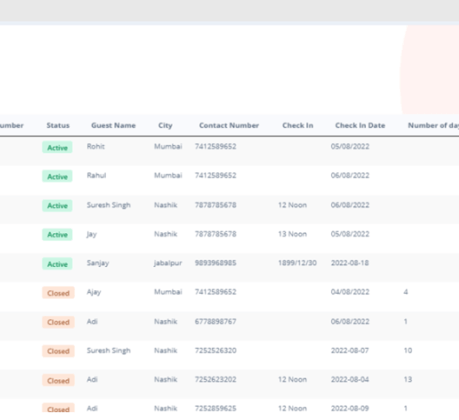Screen dimensions: 459x420
Task: Click check-in date 2022-08-18
Action: coord(350,263)
